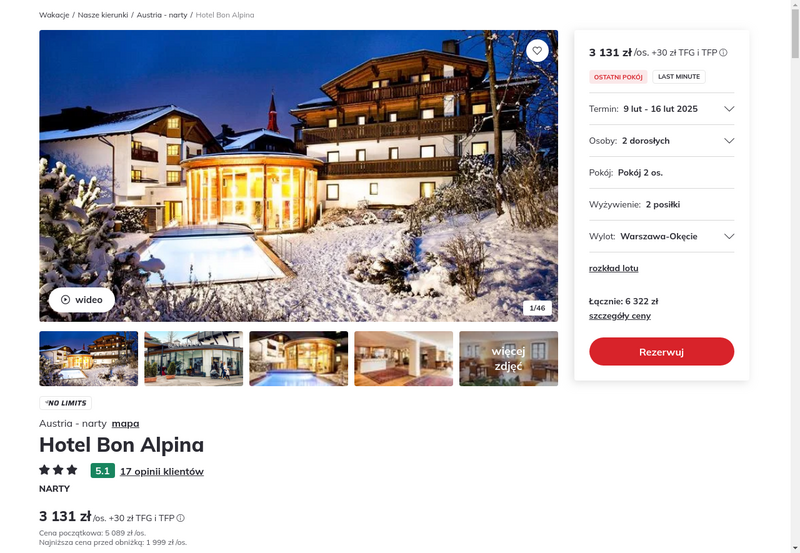800x553 pixels.
Task: Select the hotel lobby thumbnail
Action: [x=404, y=359]
